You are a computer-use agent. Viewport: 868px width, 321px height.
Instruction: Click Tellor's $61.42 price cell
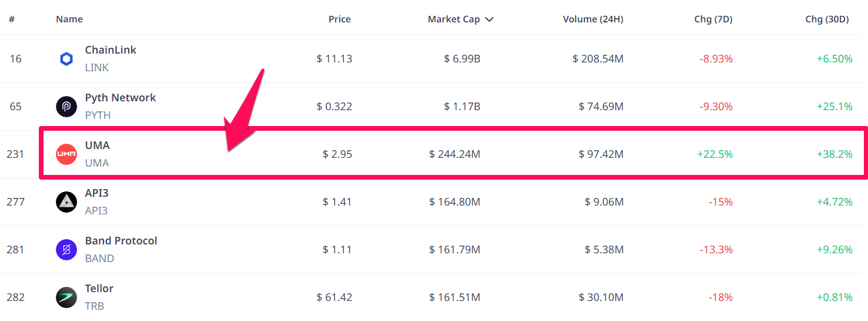click(x=334, y=297)
